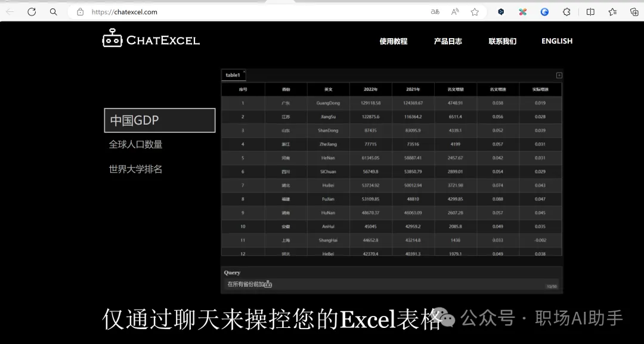The height and width of the screenshot is (344, 644).
Task: Open the browser extensions puzzle icon
Action: pyautogui.click(x=566, y=12)
